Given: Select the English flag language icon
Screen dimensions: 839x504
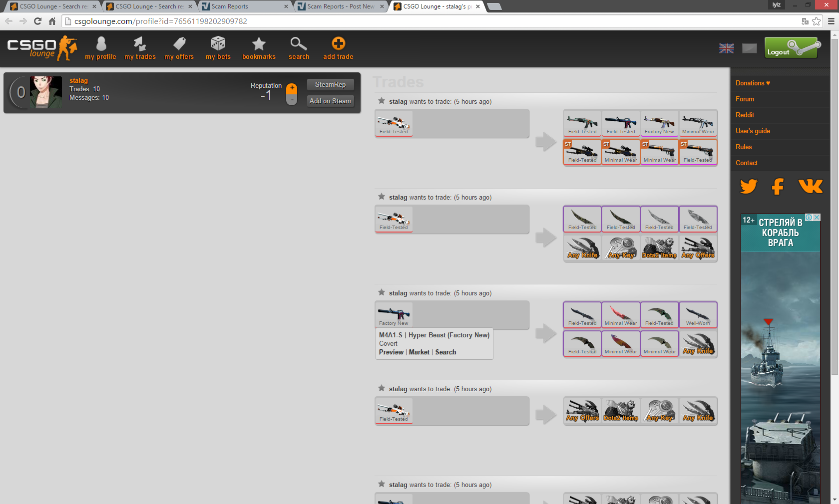Looking at the screenshot, I should [x=727, y=48].
